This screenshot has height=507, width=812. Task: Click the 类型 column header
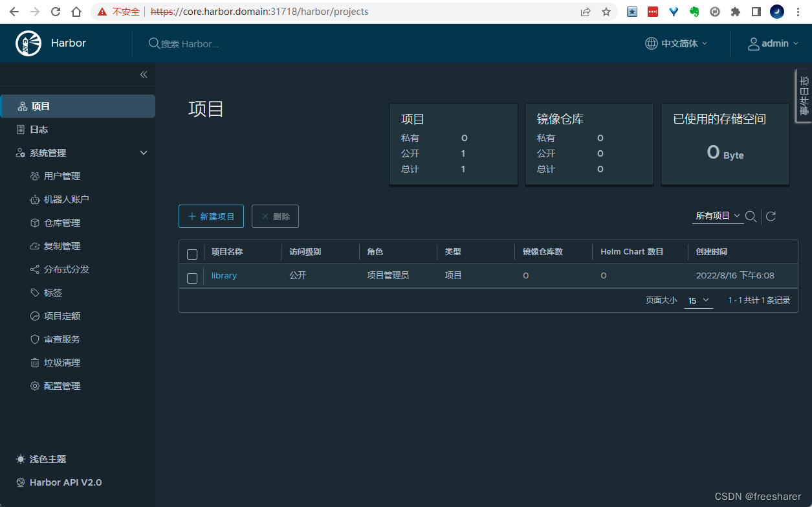coord(453,252)
